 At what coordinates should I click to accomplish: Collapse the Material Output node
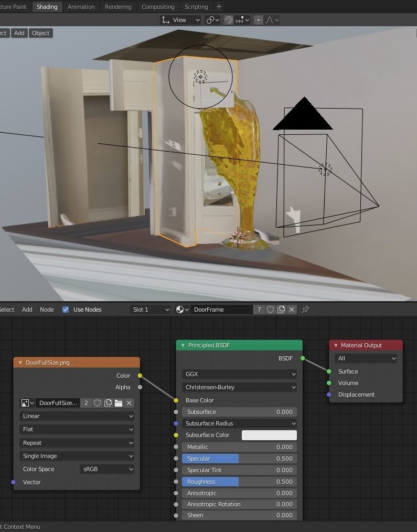point(336,345)
